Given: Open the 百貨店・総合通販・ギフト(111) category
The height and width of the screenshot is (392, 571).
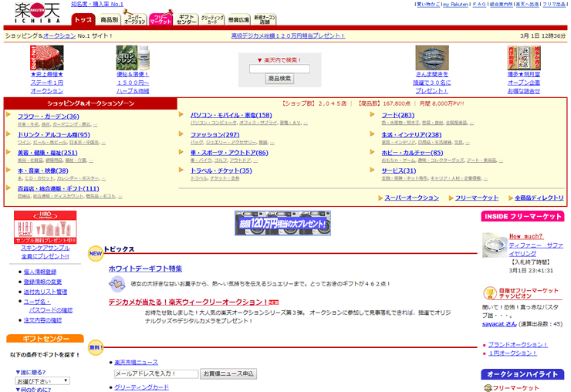Looking at the screenshot, I should click(59, 189).
